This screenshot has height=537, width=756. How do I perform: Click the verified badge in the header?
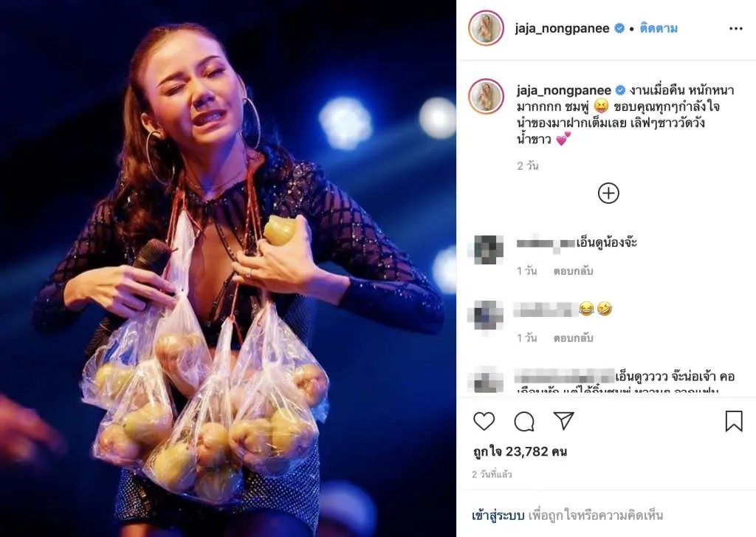619,29
